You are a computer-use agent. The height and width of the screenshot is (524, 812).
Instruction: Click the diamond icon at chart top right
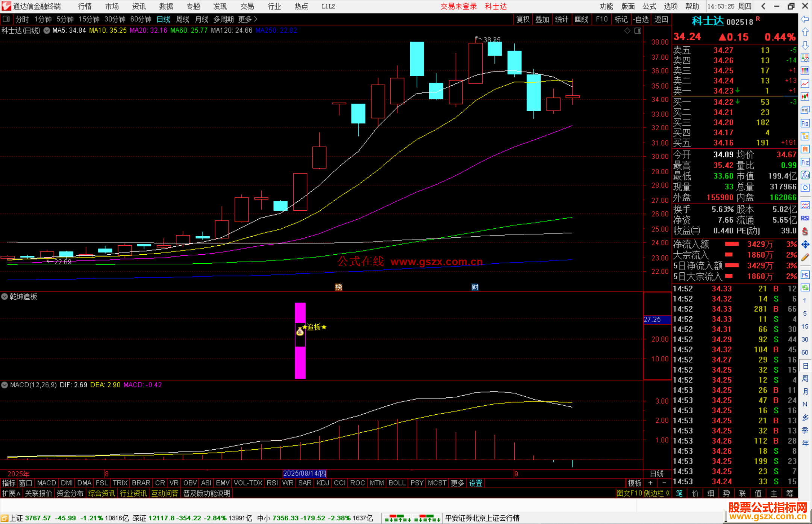[627, 31]
